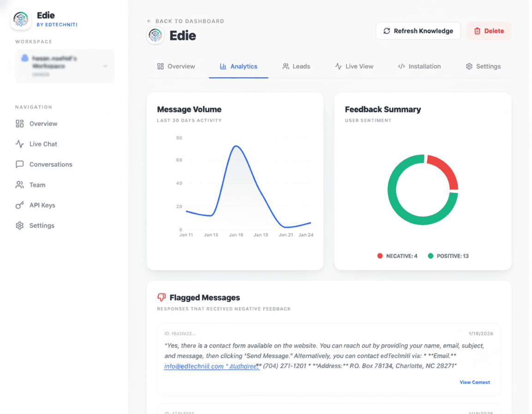Image resolution: width=532 pixels, height=414 pixels.
Task: Click the Edie bot avatar near the title
Action: (x=155, y=36)
